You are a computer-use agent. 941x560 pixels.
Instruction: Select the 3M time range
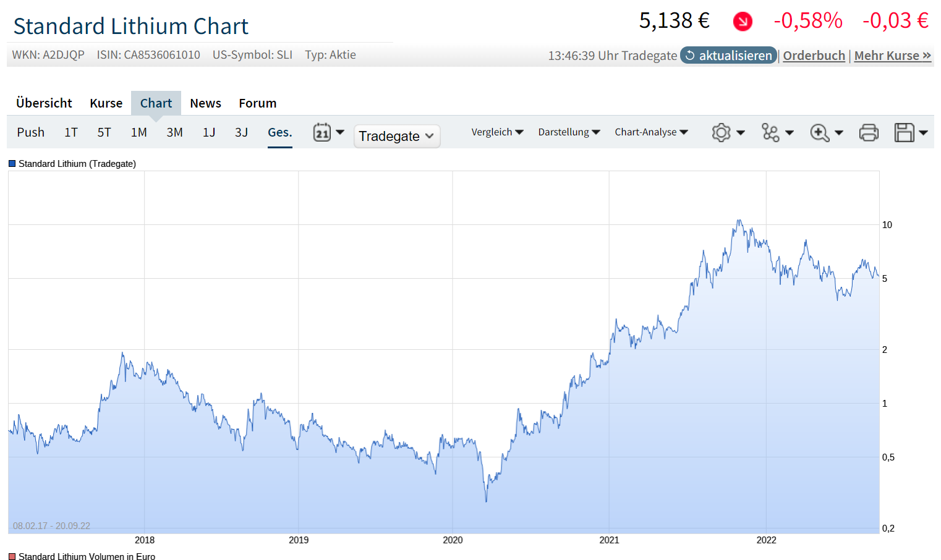(x=175, y=132)
